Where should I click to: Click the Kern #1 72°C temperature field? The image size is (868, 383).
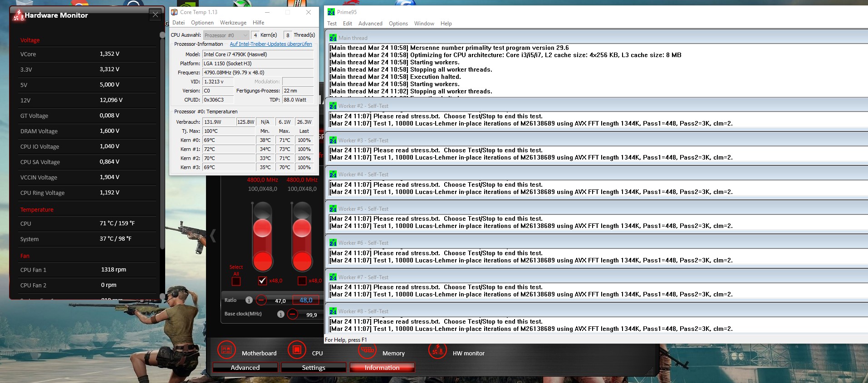click(x=229, y=149)
